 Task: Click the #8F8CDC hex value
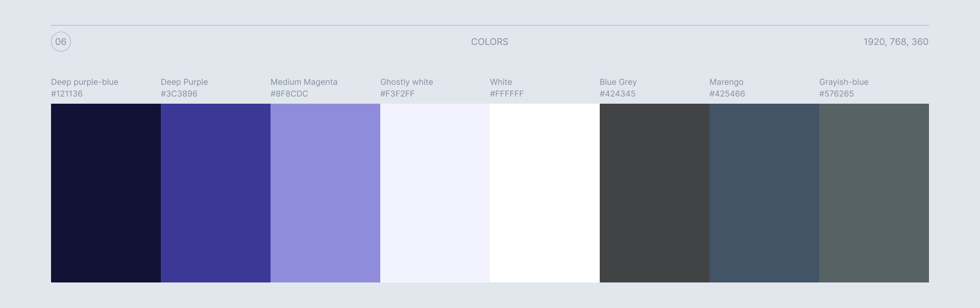point(289,94)
